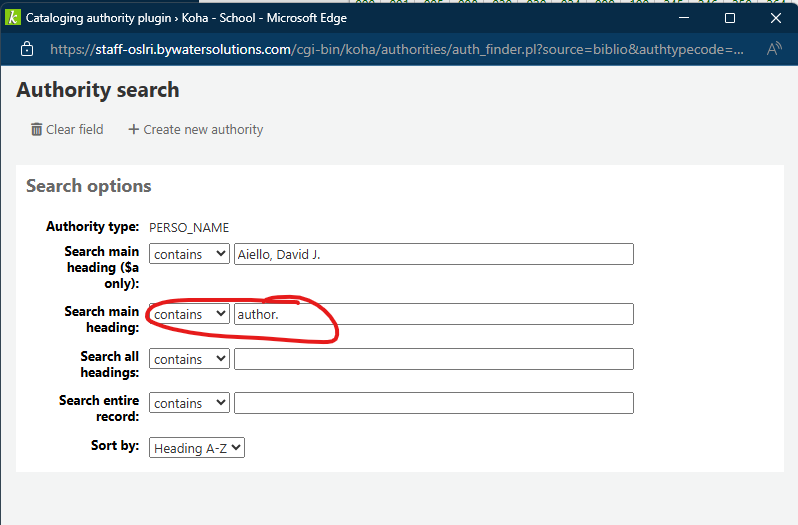Close the Cataloging authority plugin window
This screenshot has height=525, width=798.
coord(776,18)
